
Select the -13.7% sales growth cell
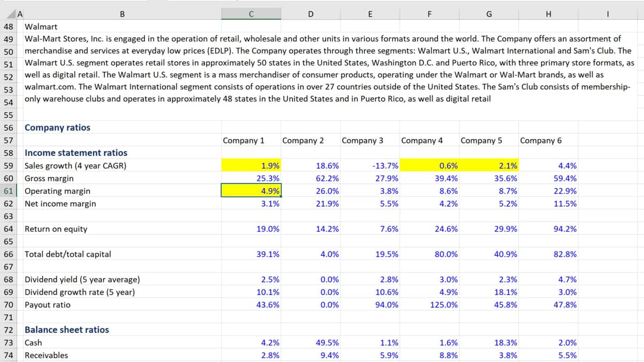click(x=370, y=166)
